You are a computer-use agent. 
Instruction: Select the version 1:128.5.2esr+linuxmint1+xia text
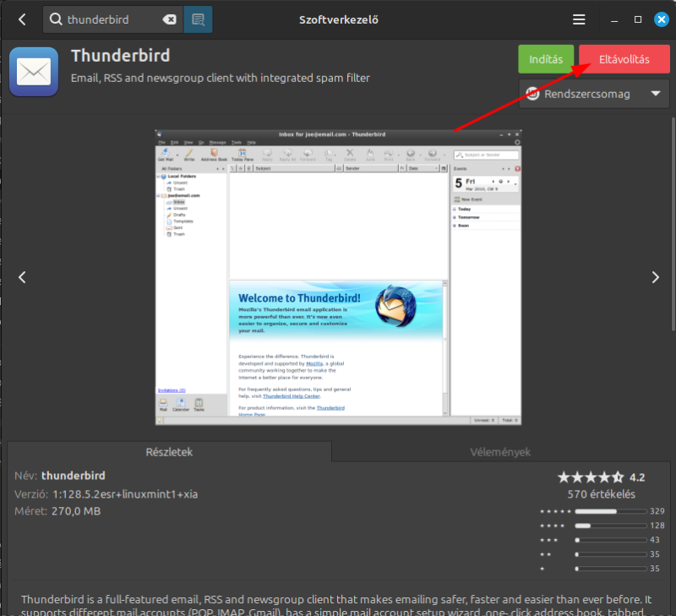coord(125,494)
